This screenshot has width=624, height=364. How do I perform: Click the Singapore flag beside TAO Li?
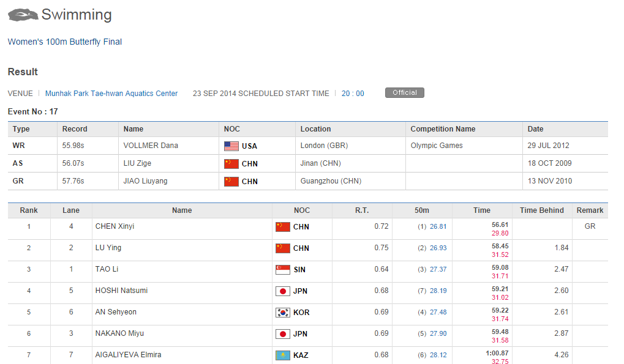pos(282,270)
